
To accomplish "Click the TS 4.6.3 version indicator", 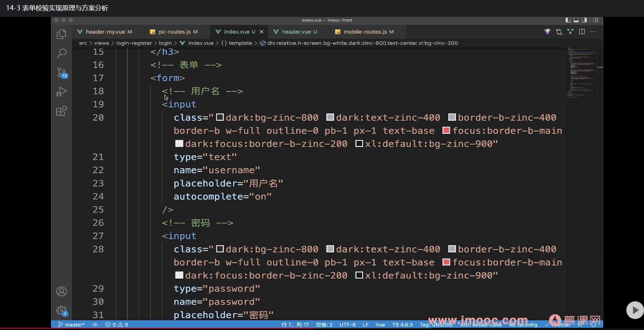I will coord(402,324).
